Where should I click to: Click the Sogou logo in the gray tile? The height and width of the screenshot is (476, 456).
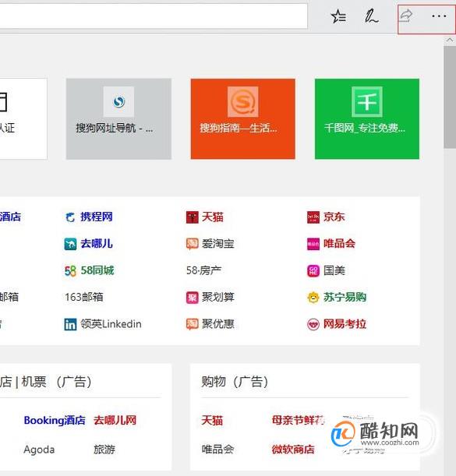point(118,102)
